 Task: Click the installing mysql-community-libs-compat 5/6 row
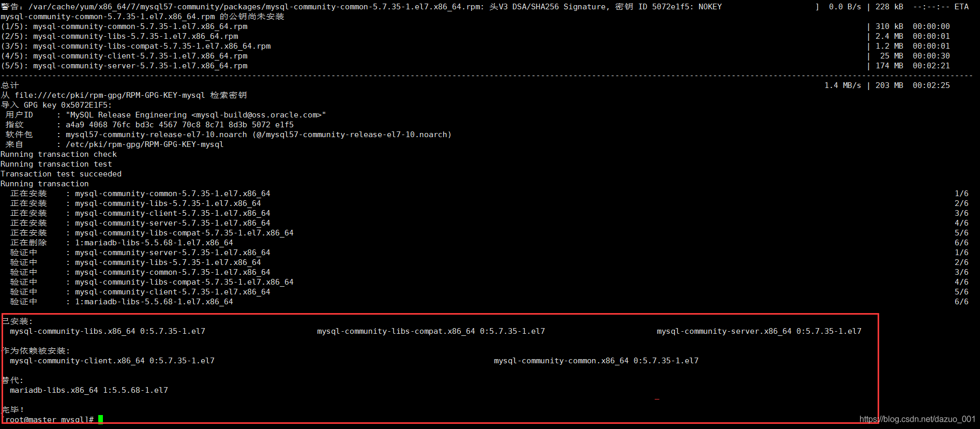click(x=489, y=233)
